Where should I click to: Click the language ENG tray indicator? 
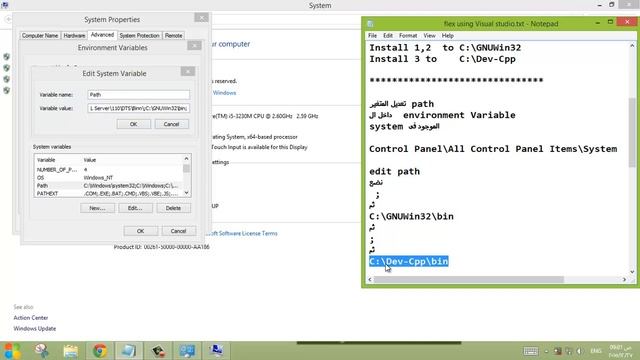point(596,351)
